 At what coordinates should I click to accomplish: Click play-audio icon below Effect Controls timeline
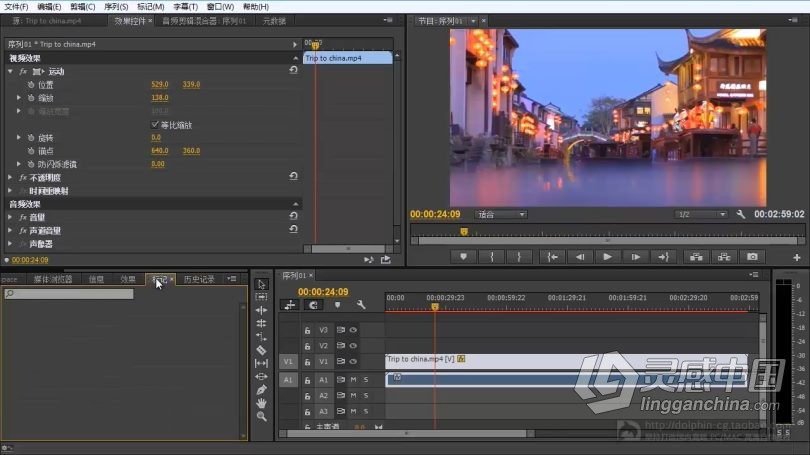click(x=368, y=260)
